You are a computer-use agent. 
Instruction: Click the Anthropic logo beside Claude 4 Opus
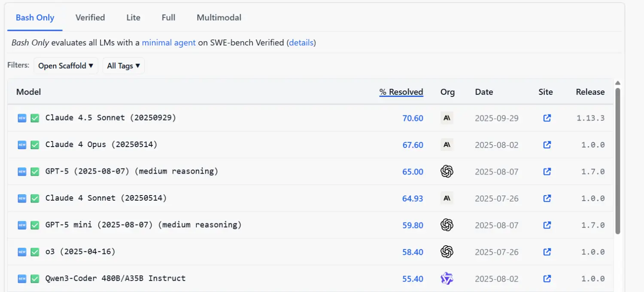pos(447,145)
